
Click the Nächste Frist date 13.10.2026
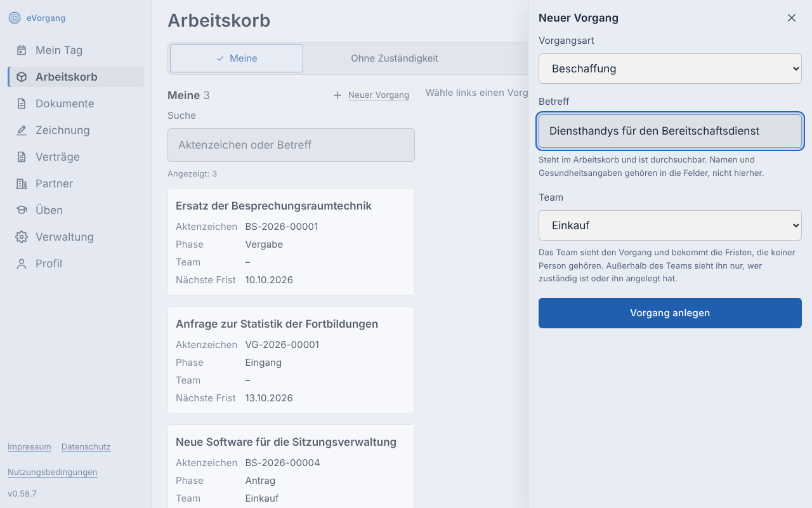[x=269, y=398]
